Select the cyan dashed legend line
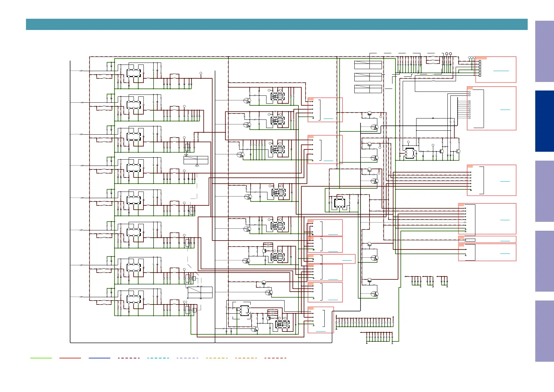The height and width of the screenshot is (392, 554). click(x=158, y=358)
